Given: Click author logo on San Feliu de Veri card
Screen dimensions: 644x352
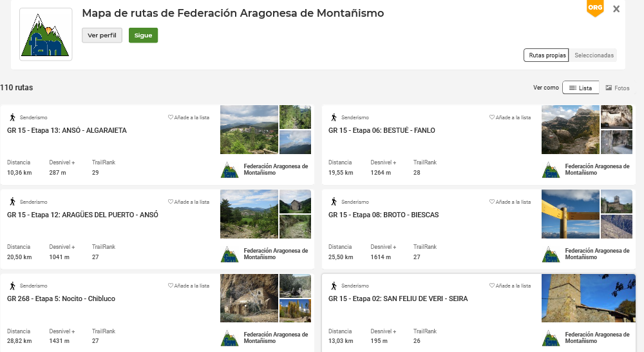Looking at the screenshot, I should 551,338.
